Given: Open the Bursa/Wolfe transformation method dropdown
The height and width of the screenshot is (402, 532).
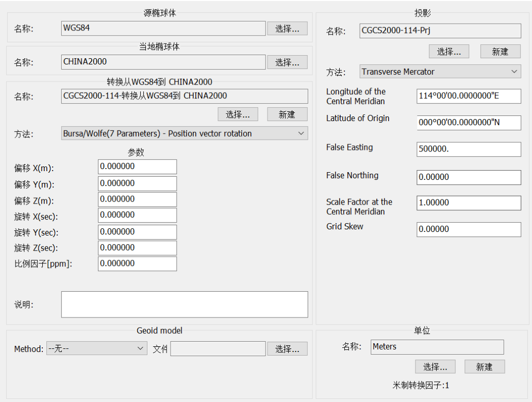Looking at the screenshot, I should point(185,133).
